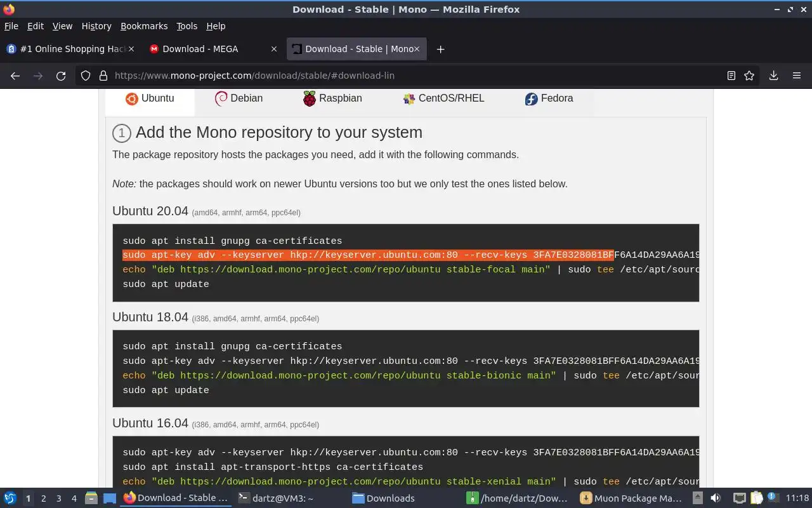
Task: Select the CentOS/RHEL distribution tab
Action: (x=443, y=98)
